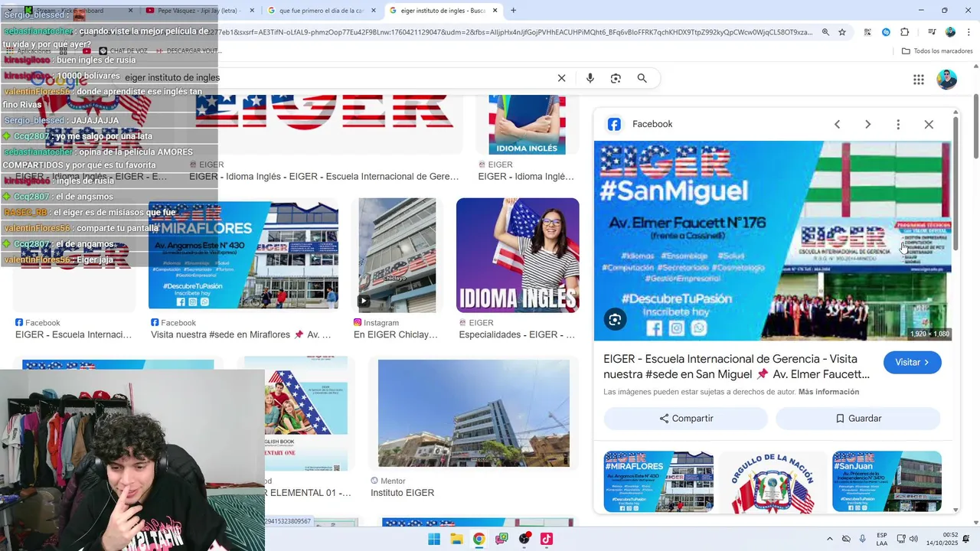Open the Orgullo de la Nación related thumbnail
This screenshot has width=980, height=551.
click(x=773, y=481)
